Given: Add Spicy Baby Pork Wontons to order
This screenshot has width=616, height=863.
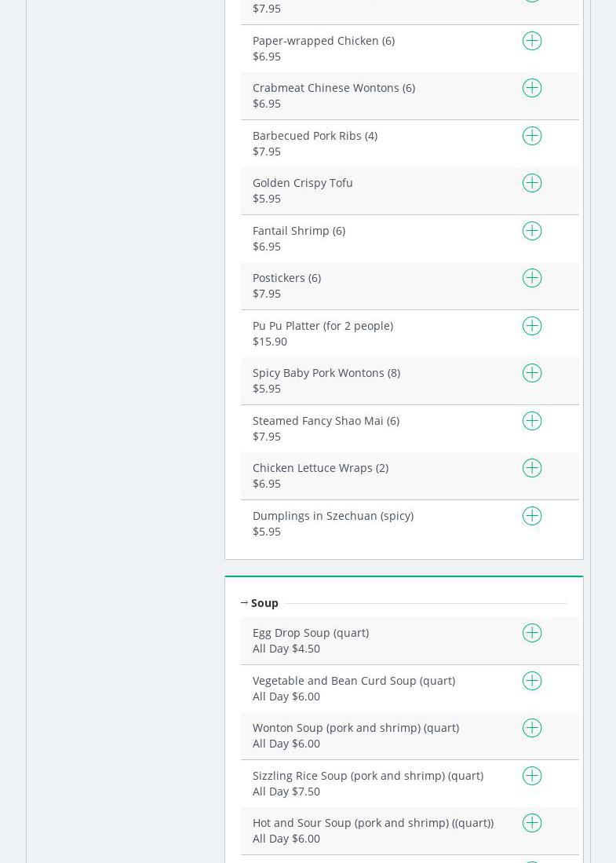Looking at the screenshot, I should click(532, 373).
